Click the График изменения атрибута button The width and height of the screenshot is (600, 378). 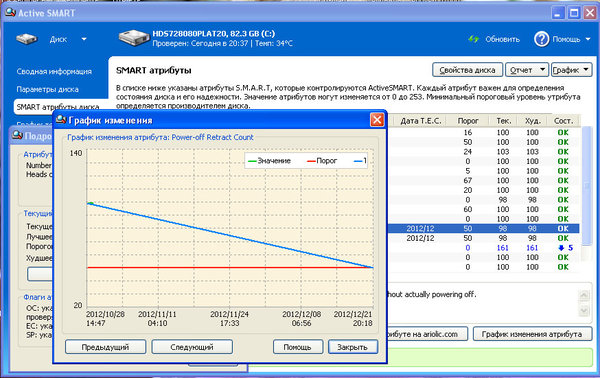click(532, 334)
